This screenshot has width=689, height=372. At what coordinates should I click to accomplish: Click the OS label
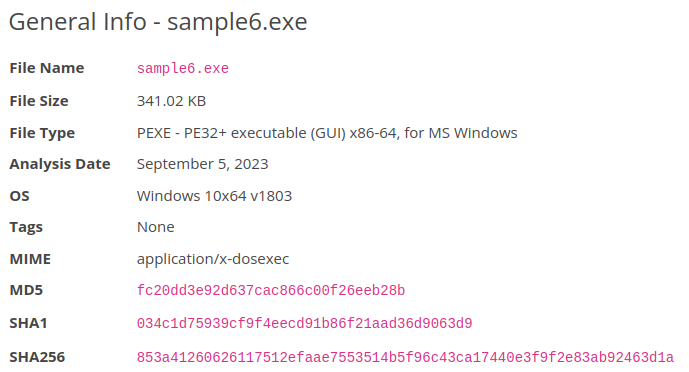19,196
